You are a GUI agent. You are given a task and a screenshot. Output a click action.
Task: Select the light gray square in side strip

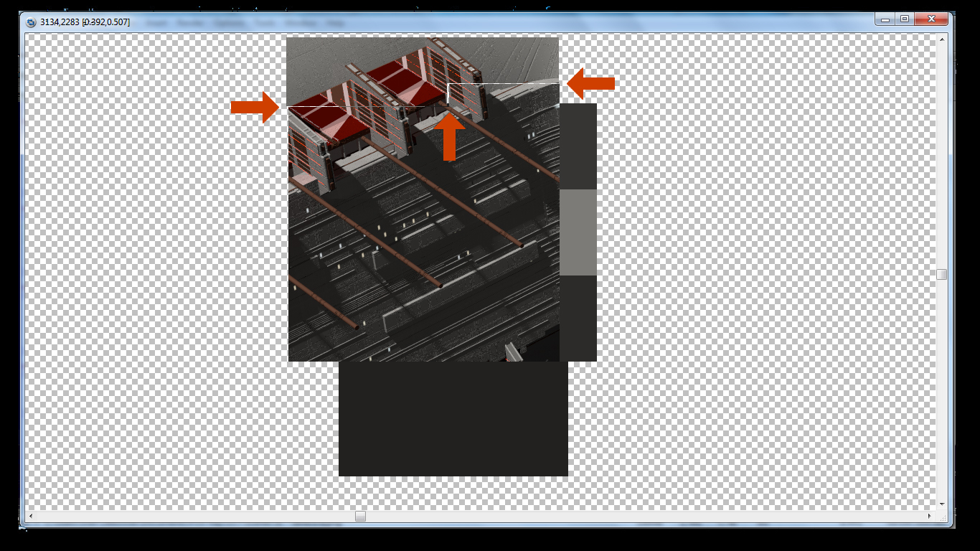click(x=578, y=232)
